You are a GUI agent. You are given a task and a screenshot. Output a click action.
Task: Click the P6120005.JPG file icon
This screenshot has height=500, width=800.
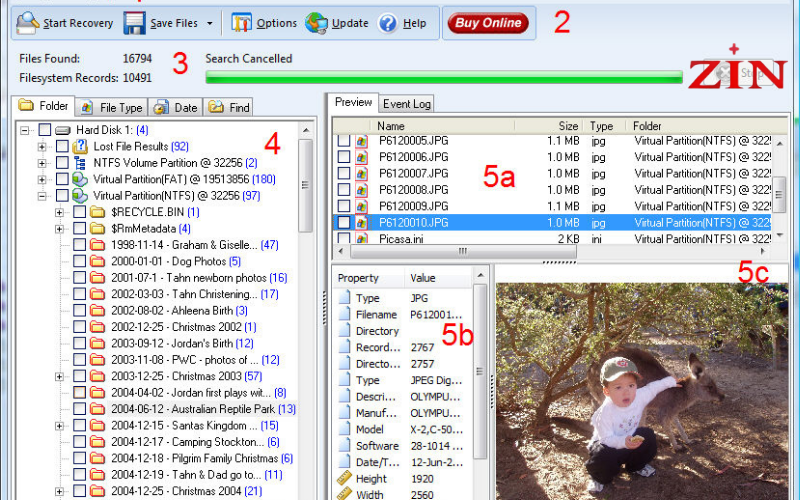click(x=362, y=141)
